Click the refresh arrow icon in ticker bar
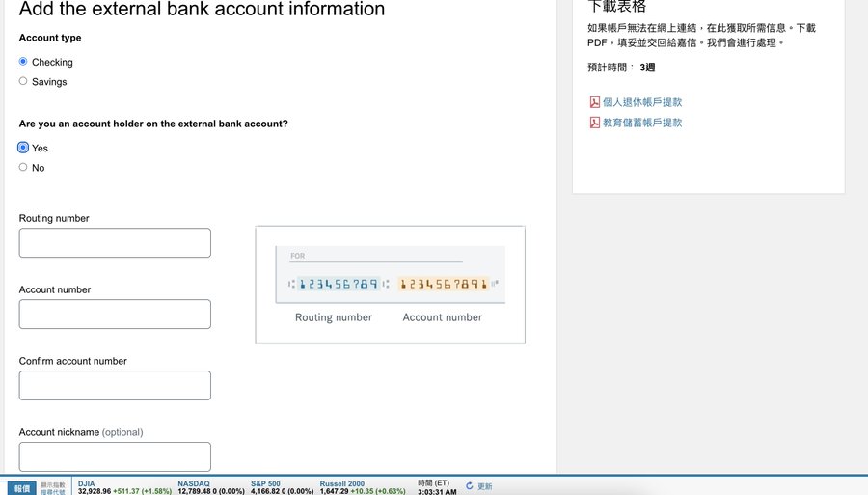This screenshot has width=868, height=495. coord(470,486)
